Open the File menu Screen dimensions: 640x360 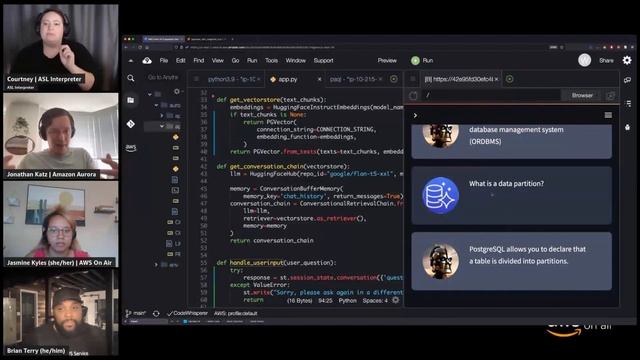tap(164, 60)
